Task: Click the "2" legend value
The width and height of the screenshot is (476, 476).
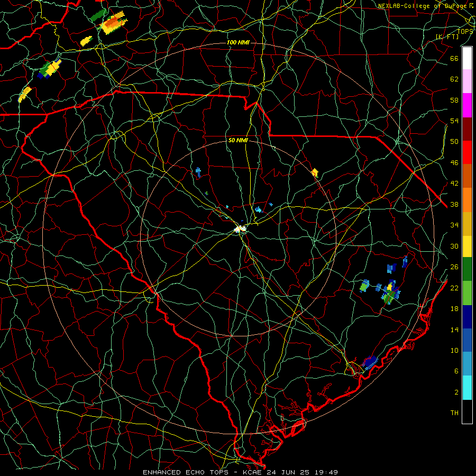Action: 456,392
